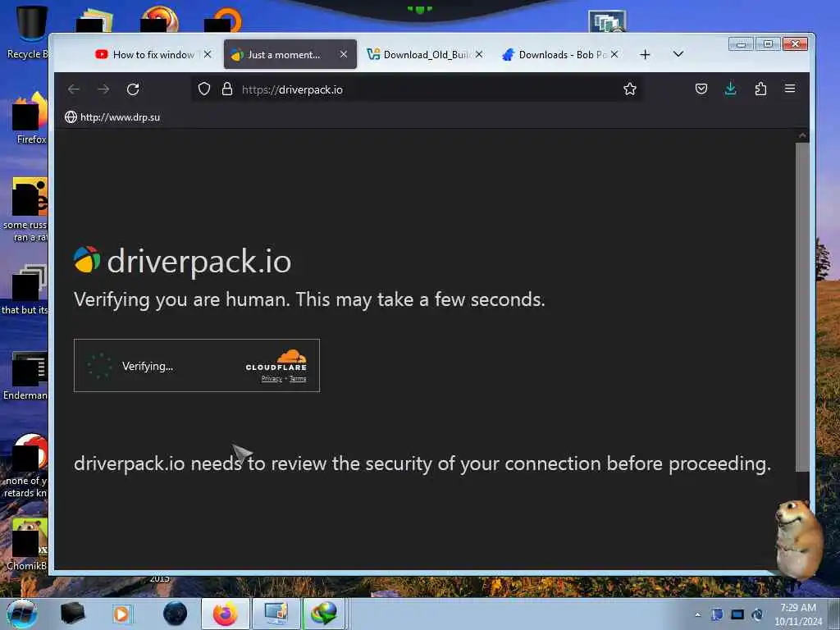List all tabs with the chevron dropdown
Image resolution: width=840 pixels, height=630 pixels.
point(678,54)
